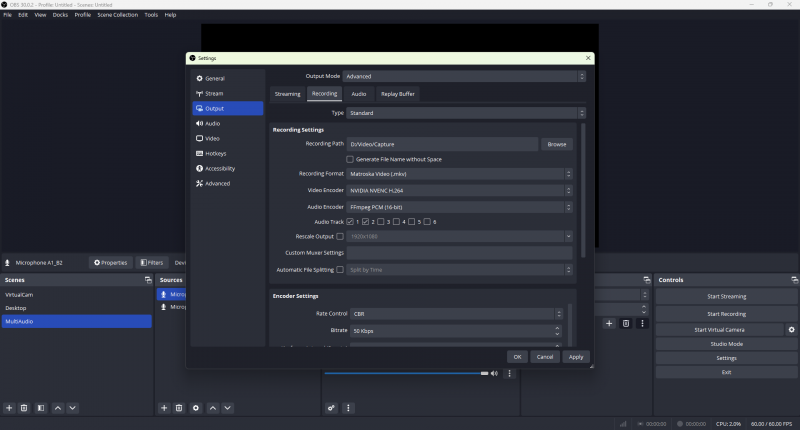Enable Rescale Output checkbox

coord(340,237)
